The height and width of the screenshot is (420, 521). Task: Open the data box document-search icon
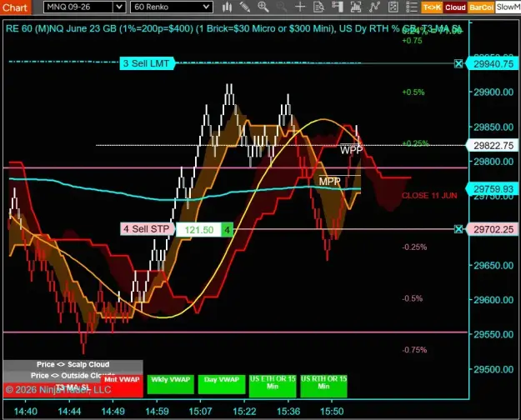click(x=318, y=7)
